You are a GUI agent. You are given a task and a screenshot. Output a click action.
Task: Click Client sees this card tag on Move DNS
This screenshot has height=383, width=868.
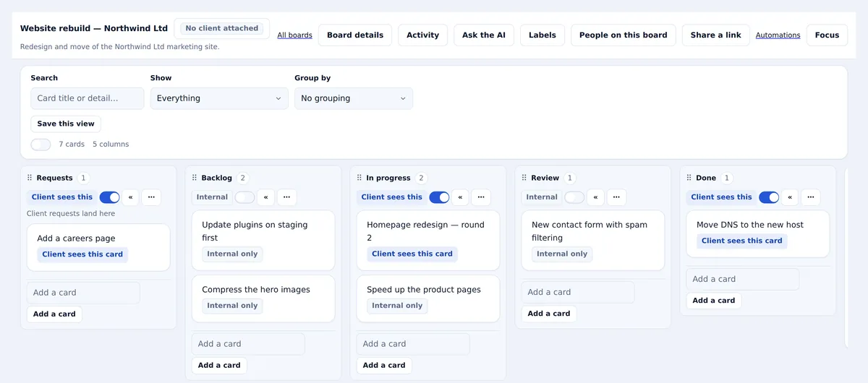coord(742,241)
